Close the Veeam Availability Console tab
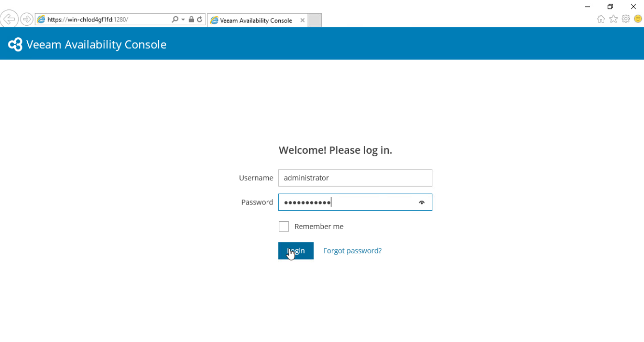644x342 pixels. [302, 20]
